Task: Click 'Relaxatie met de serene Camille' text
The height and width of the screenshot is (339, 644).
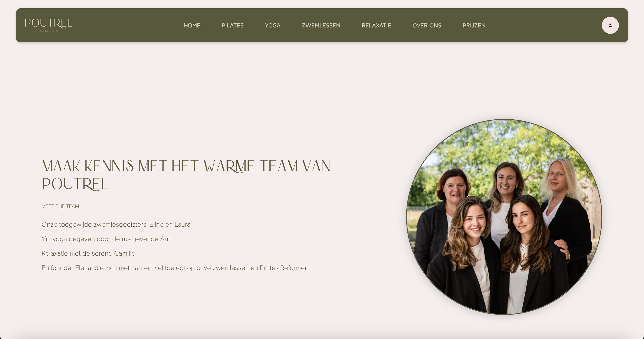Action: point(88,254)
